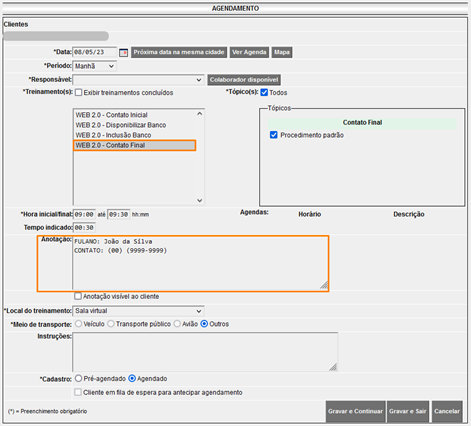Viewport: 471px width, 426px height.
Task: Uncheck Procedimento padrão topic
Action: (274, 135)
